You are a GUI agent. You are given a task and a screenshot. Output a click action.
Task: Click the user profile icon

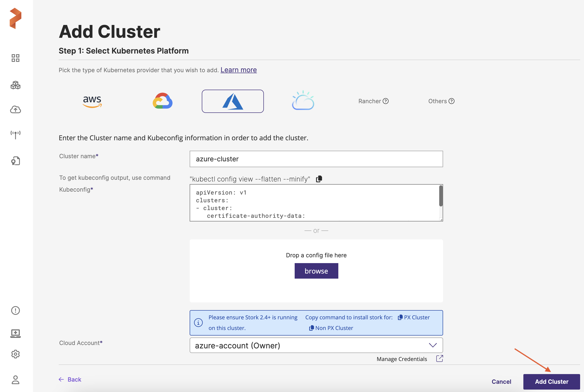(x=15, y=380)
